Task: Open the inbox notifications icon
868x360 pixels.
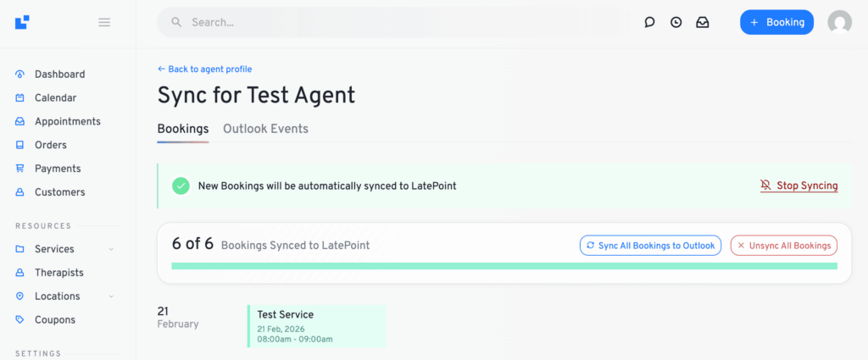Action: click(703, 23)
